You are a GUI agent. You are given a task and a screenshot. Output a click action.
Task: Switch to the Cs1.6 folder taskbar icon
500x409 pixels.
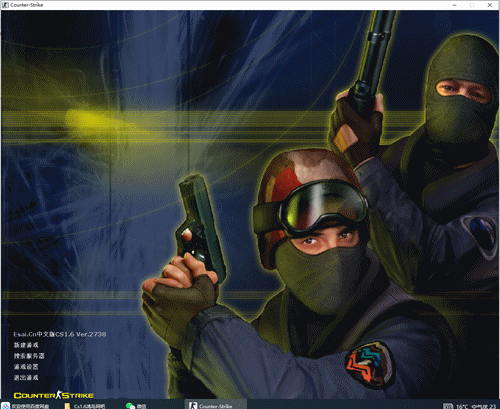(x=67, y=406)
